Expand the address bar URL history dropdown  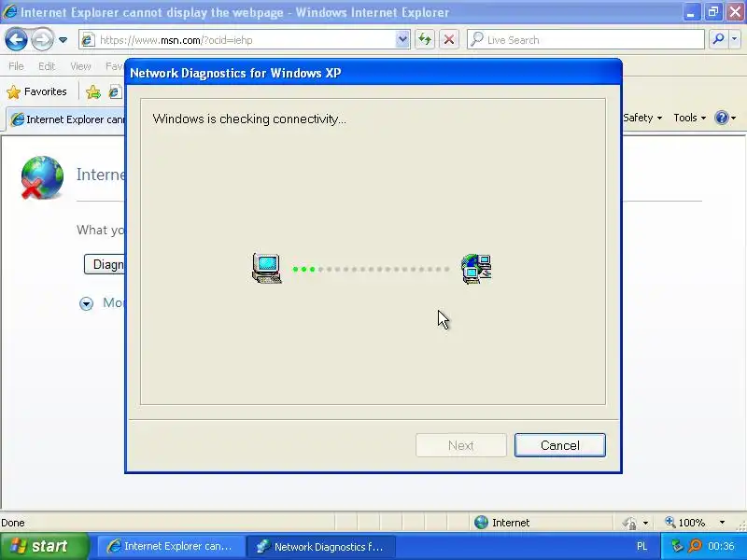(402, 39)
